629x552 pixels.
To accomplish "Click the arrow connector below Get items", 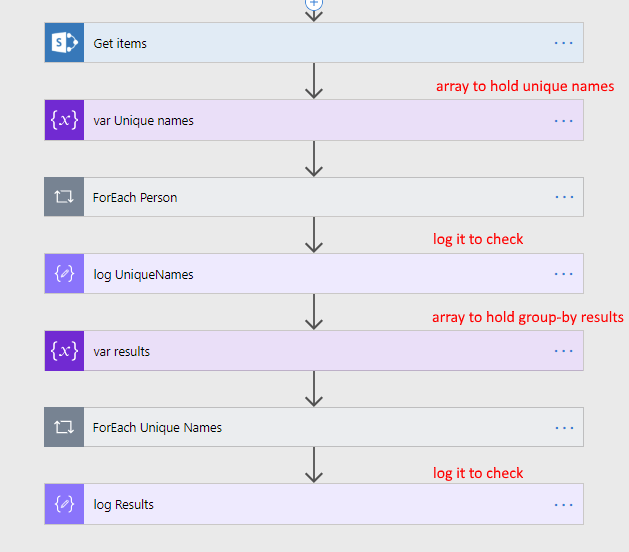I will coord(314,81).
